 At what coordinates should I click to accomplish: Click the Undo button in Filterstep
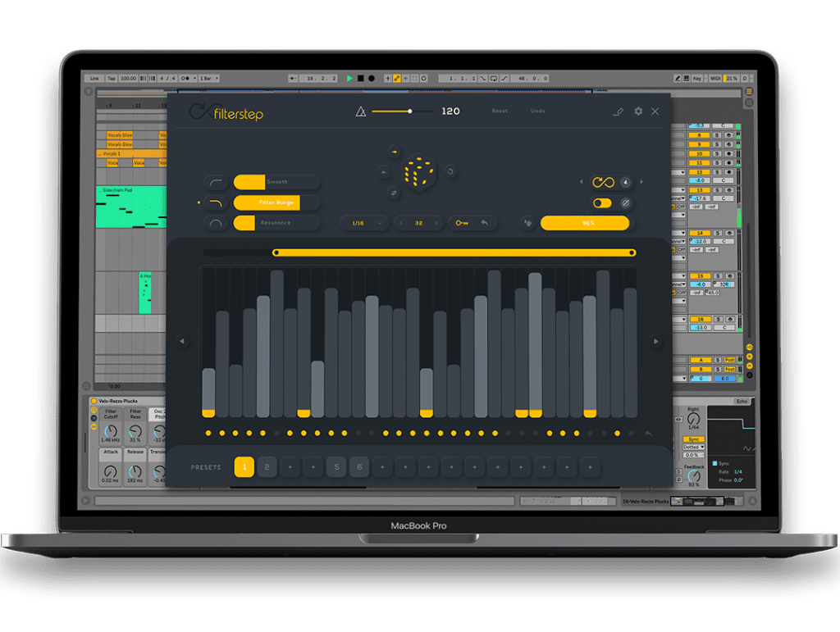click(x=538, y=111)
